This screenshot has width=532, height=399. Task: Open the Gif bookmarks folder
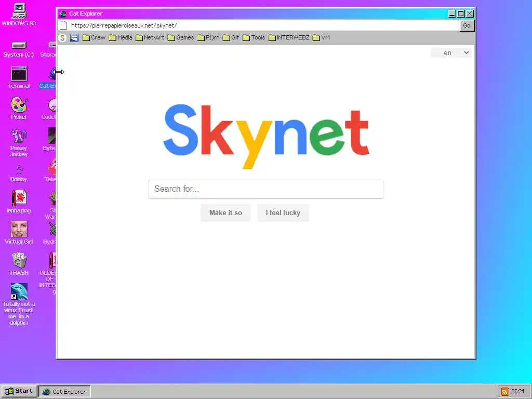231,37
